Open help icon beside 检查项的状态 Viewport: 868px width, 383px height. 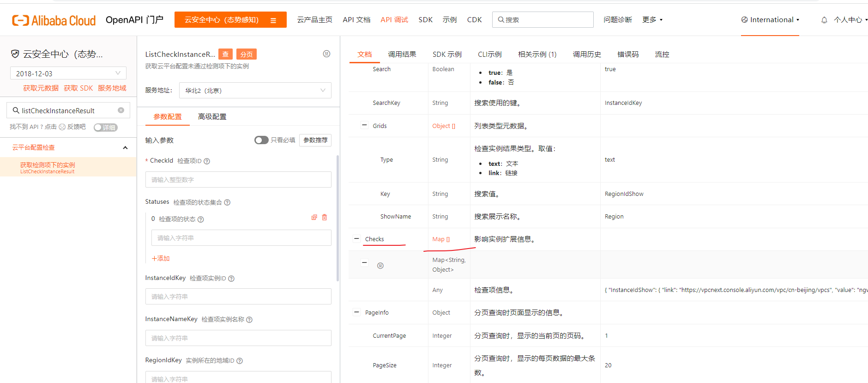point(201,219)
